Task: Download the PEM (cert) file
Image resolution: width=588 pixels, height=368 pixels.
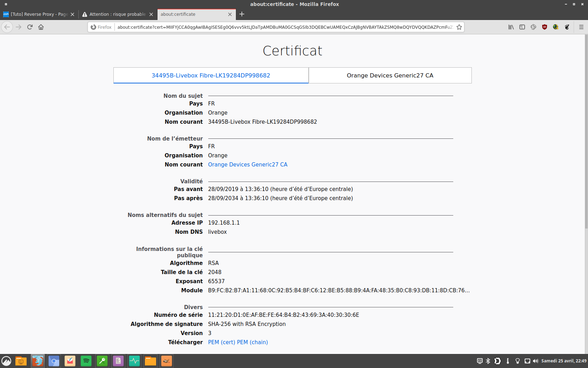Action: pos(222,342)
